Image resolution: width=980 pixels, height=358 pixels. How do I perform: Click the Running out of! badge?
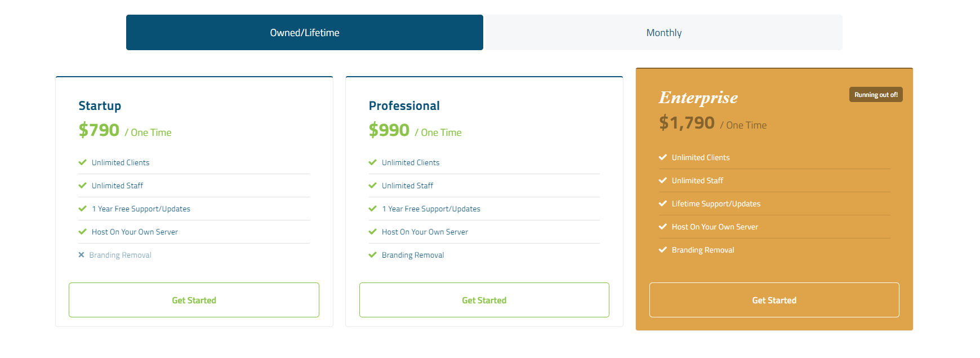coord(875,95)
